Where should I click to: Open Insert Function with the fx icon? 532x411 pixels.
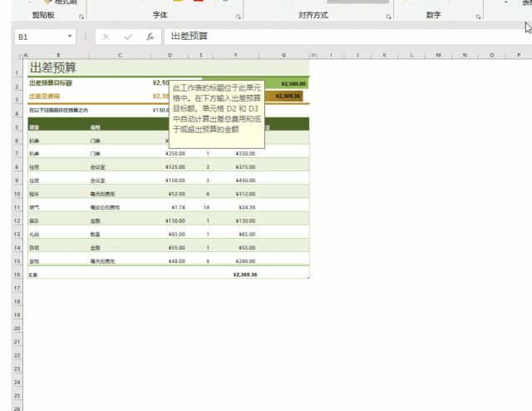pyautogui.click(x=150, y=37)
